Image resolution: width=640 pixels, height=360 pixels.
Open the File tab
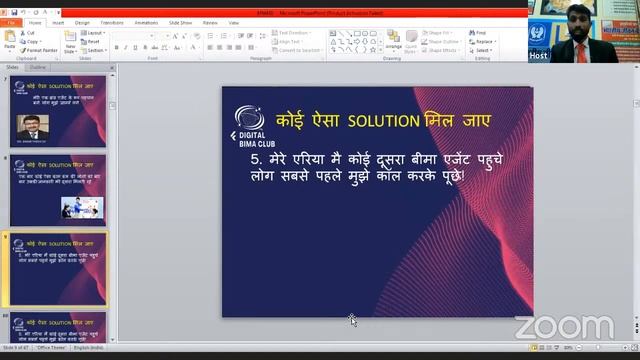point(11,23)
